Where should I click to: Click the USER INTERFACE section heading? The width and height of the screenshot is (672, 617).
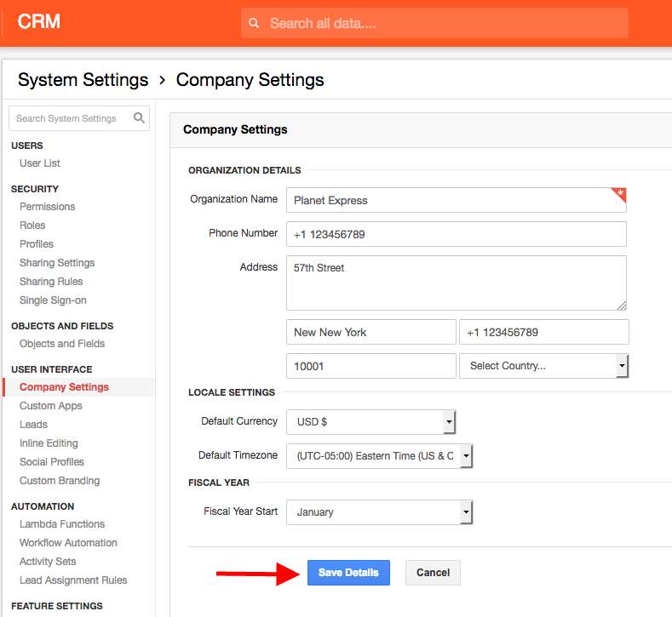click(52, 369)
